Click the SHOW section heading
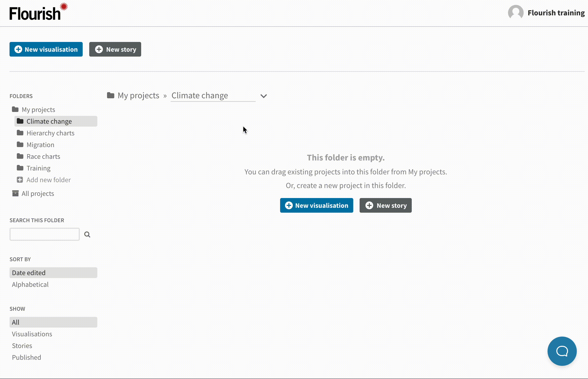This screenshot has width=588, height=379. (x=17, y=309)
